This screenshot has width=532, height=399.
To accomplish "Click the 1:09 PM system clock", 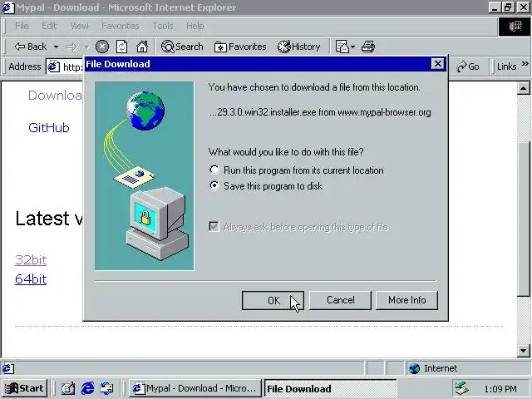I will 500,389.
